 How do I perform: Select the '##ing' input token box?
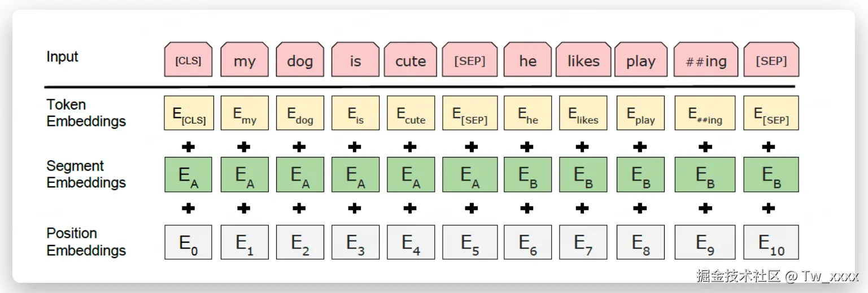[x=705, y=60]
